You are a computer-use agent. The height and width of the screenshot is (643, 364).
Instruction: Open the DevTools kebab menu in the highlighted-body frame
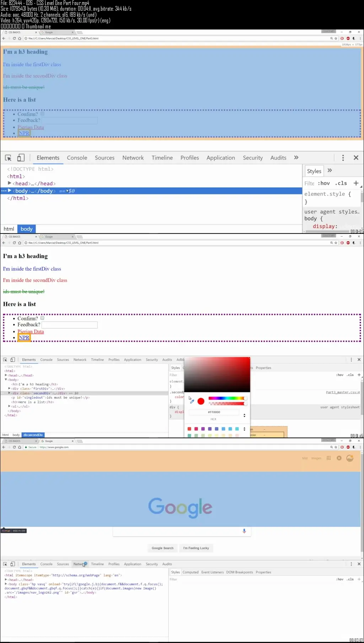click(x=343, y=158)
